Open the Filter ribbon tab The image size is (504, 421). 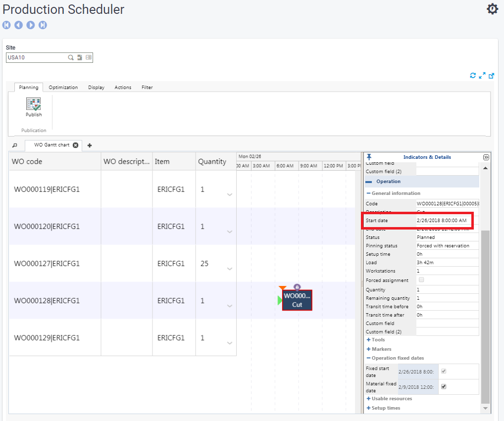(147, 88)
